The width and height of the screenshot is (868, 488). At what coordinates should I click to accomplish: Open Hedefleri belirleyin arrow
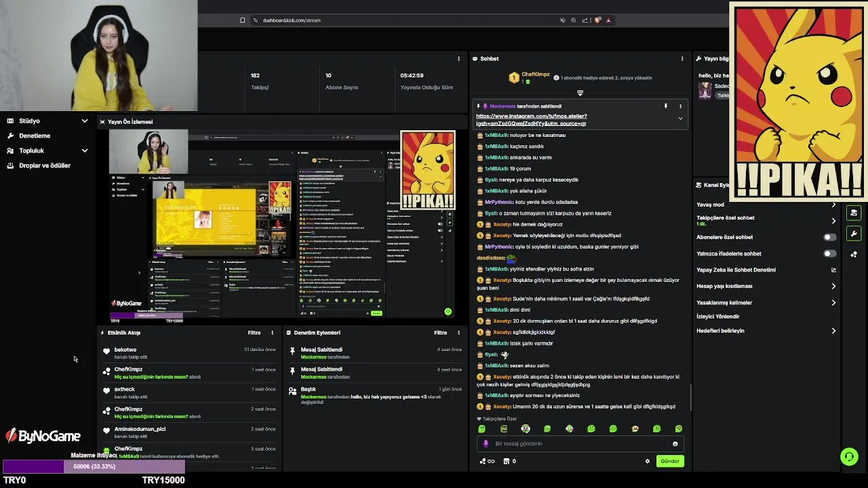pos(833,331)
